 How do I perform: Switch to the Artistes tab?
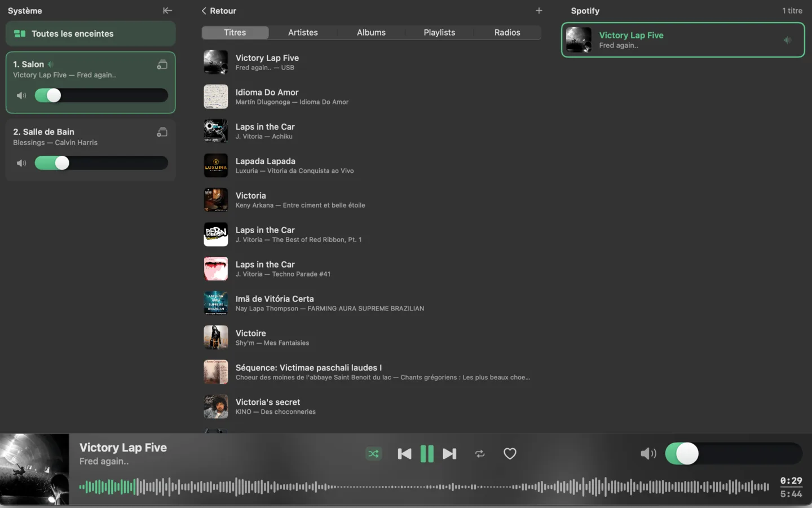(303, 33)
